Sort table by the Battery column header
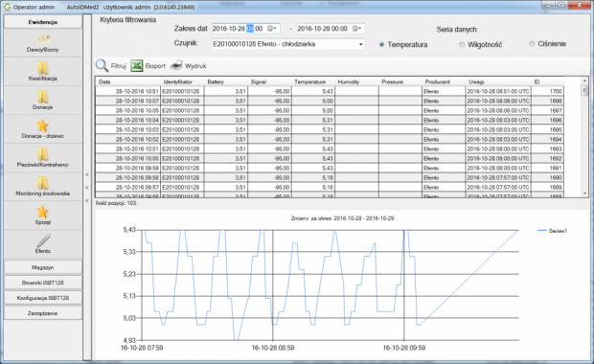The image size is (594, 364). (226, 81)
